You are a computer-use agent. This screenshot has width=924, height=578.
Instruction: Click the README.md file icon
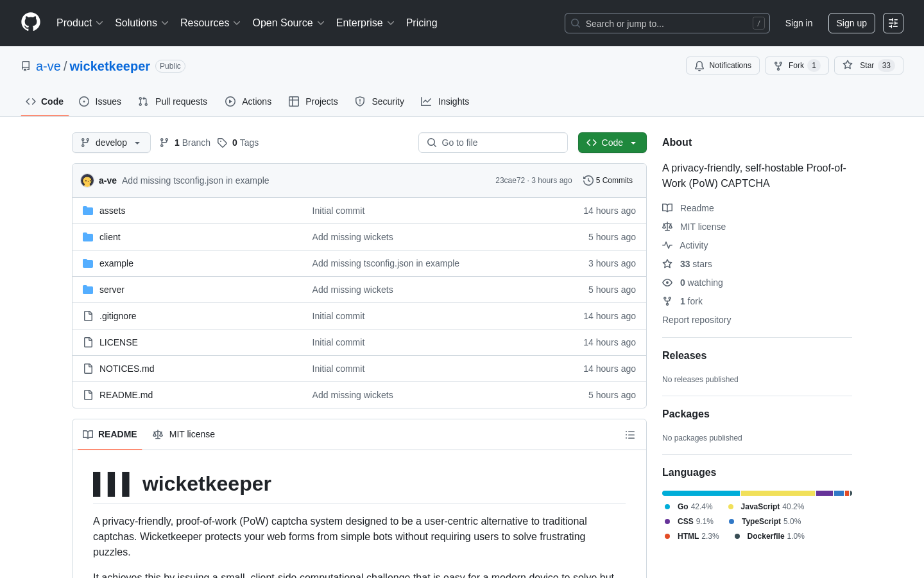(88, 395)
